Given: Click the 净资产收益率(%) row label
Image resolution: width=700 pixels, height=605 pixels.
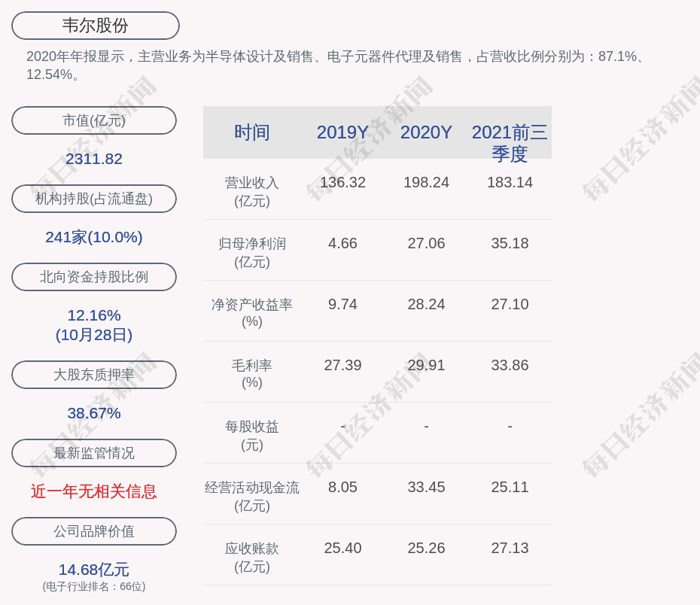Looking at the screenshot, I should [x=252, y=313].
